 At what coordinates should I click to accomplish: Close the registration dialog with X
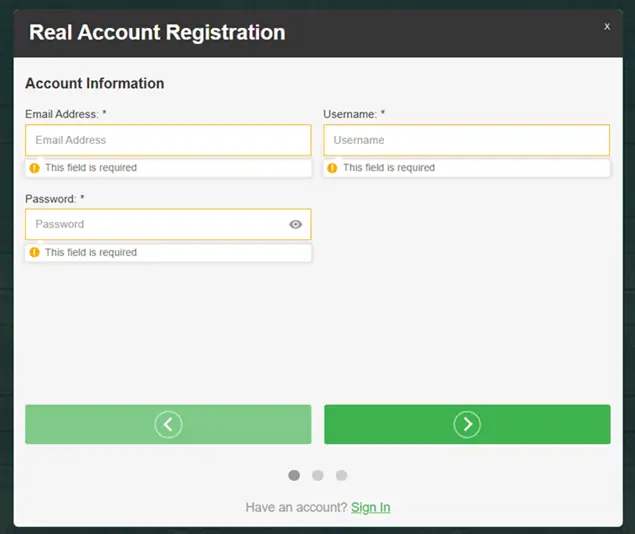tap(607, 27)
